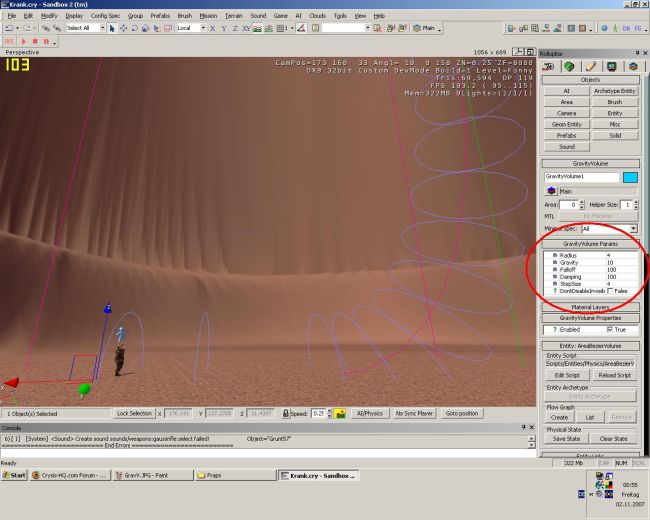Switch to Display settings monitor tab
Image resolution: width=650 pixels, height=520 pixels.
[x=611, y=66]
